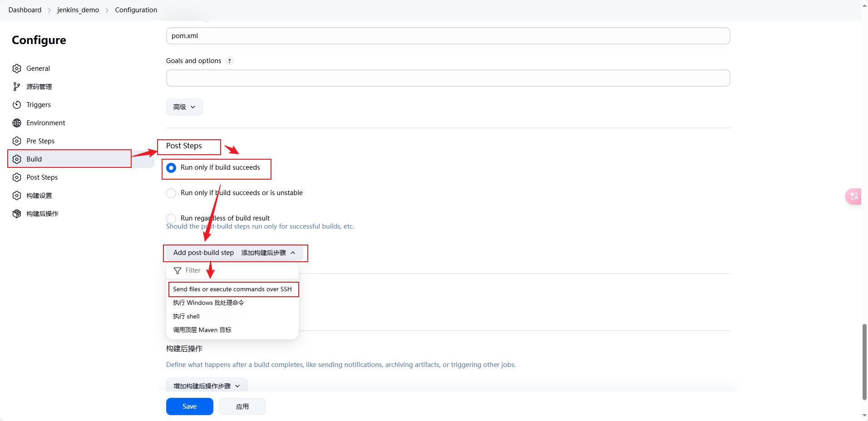Select Run only if build succeeds or is unstable
Viewport: 868px width, 421px height.
click(171, 193)
